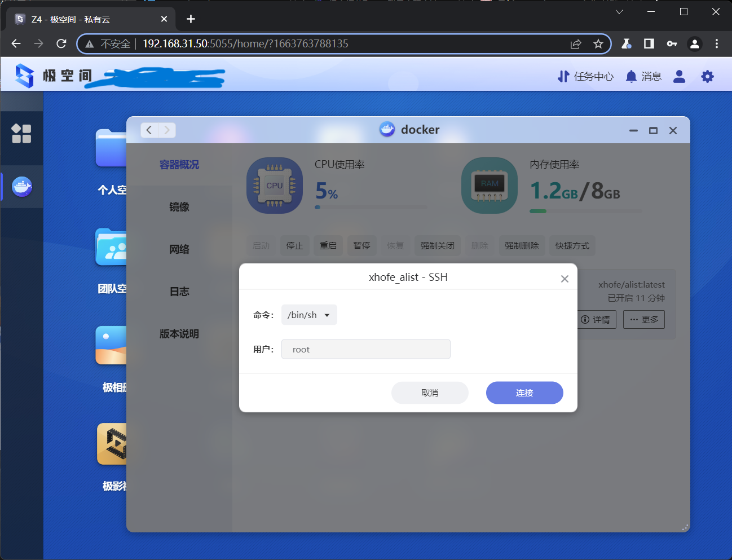Viewport: 732px width, 560px height.
Task: Click the 1.2GB/8GB memory value
Action: 575,191
